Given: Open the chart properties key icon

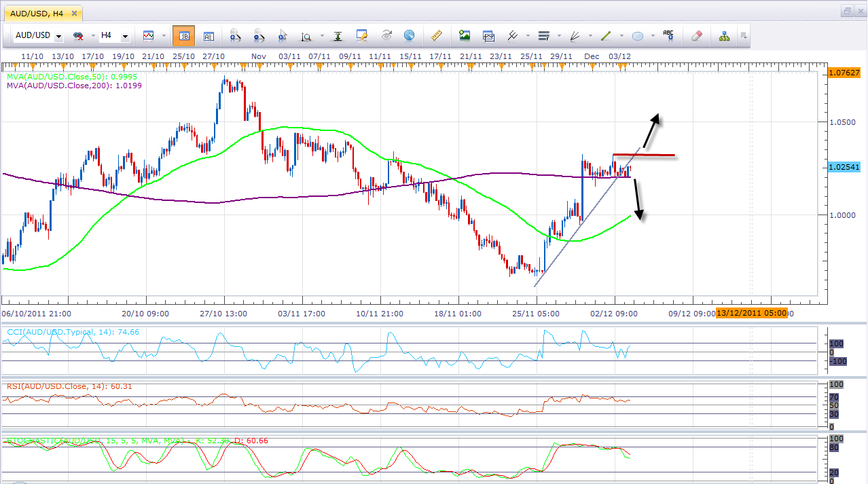Looking at the screenshot, I should [x=362, y=36].
